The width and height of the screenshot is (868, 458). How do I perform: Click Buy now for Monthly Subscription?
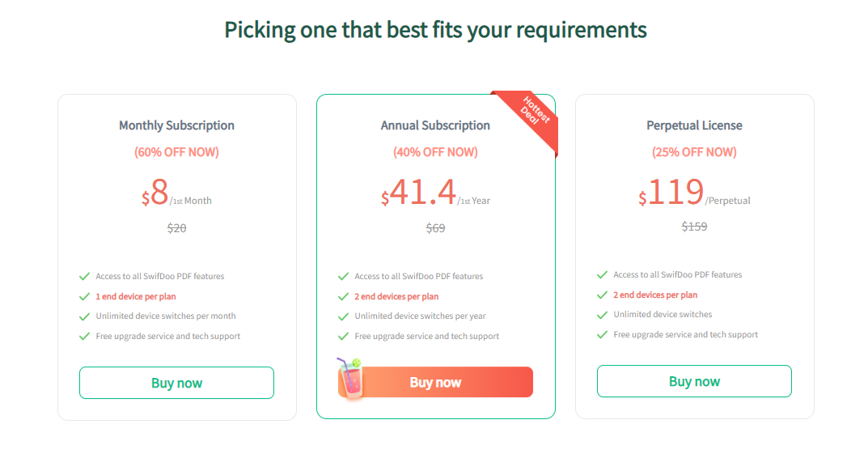(x=176, y=383)
